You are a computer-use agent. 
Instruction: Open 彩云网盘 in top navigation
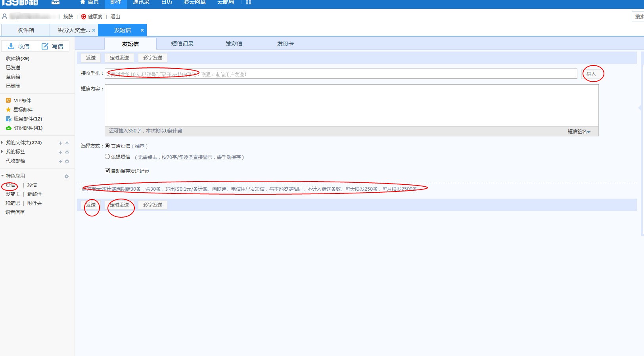coord(195,2)
